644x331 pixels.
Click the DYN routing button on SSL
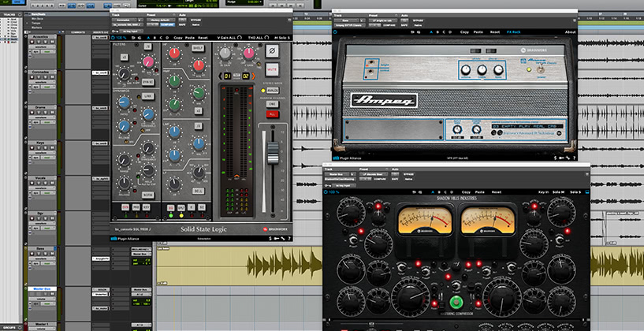tap(125, 207)
